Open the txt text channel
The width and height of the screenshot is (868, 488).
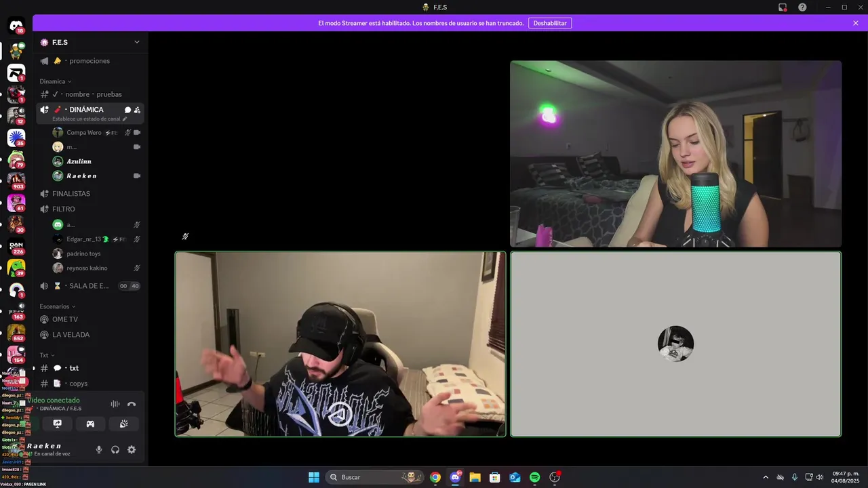90,368
